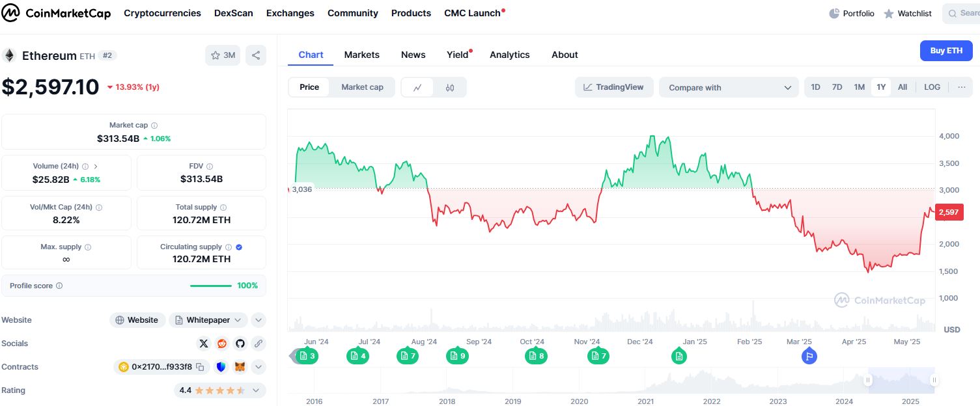Open the Cryptocurrencies menu
The image size is (980, 406).
point(162,13)
